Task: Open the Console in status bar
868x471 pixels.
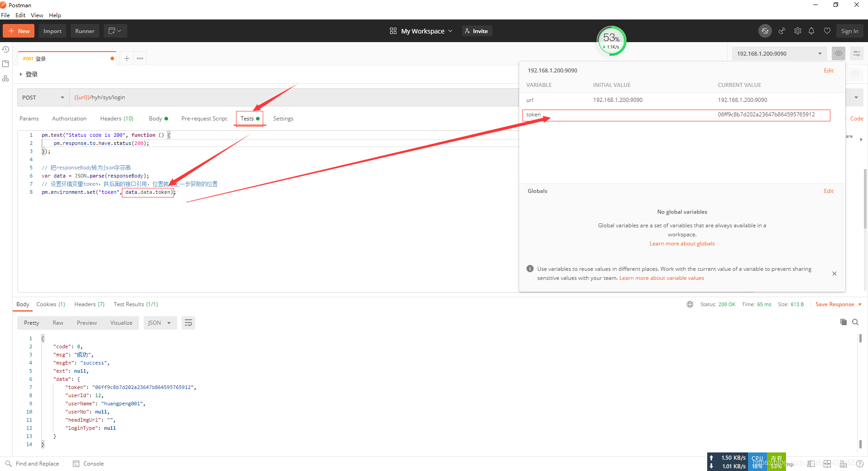Action: point(88,464)
